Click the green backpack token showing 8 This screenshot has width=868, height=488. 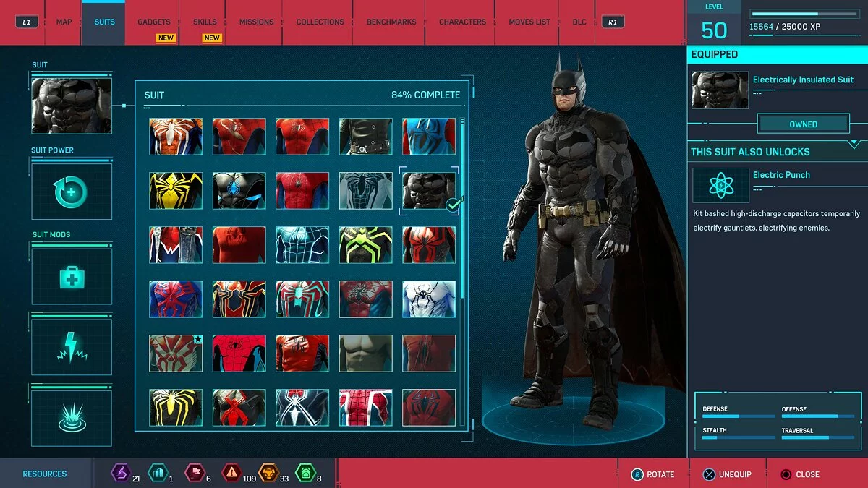305,473
